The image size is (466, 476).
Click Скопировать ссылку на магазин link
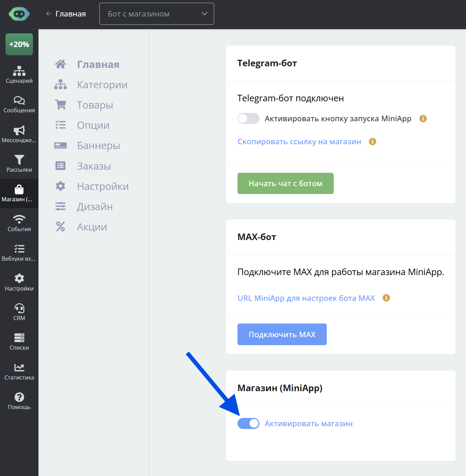(x=299, y=141)
